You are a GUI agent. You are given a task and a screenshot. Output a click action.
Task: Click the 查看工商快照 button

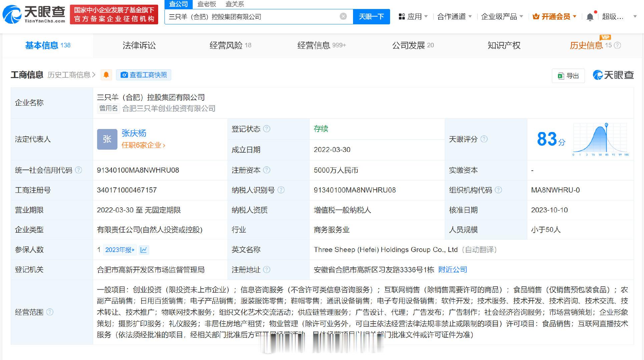point(143,75)
